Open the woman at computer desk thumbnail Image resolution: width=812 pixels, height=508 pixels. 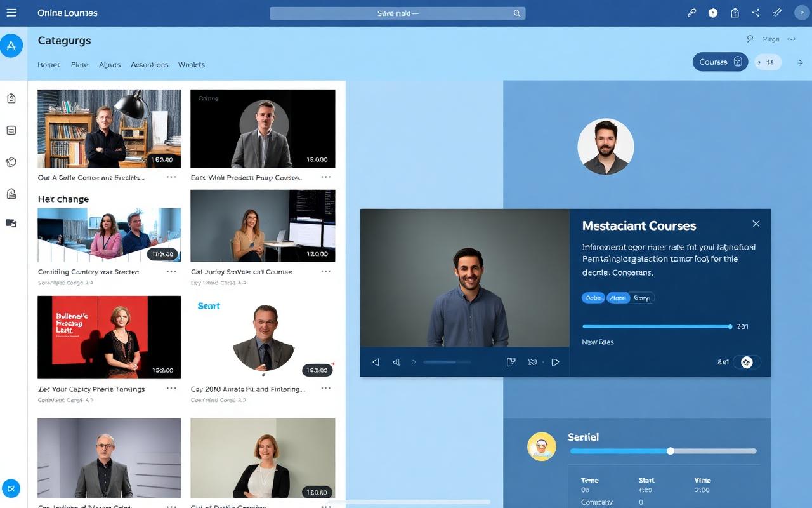(263, 225)
